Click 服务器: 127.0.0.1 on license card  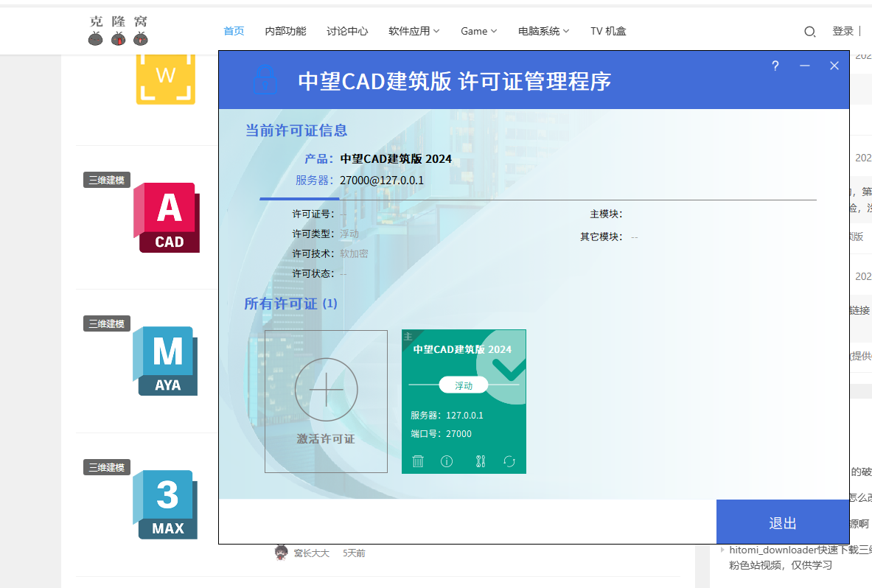coord(447,416)
